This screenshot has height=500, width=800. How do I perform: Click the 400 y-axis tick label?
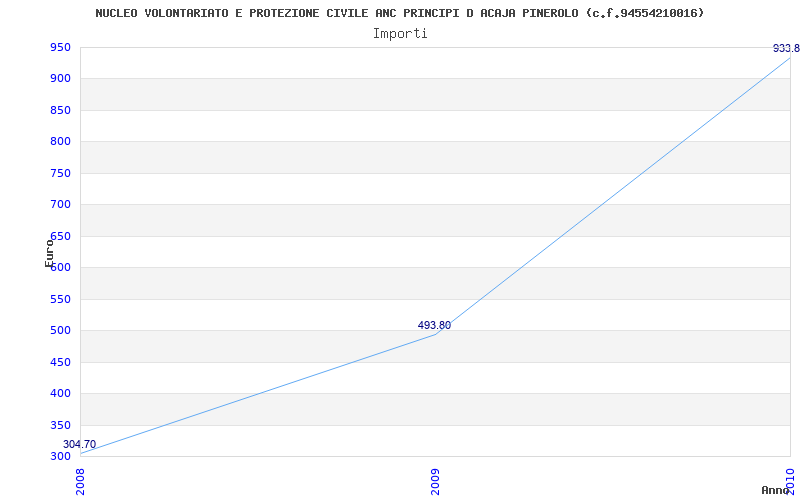pyautogui.click(x=59, y=393)
